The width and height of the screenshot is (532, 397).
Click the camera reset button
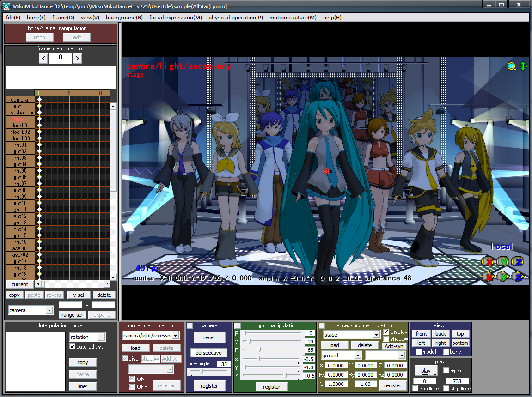pyautogui.click(x=209, y=337)
